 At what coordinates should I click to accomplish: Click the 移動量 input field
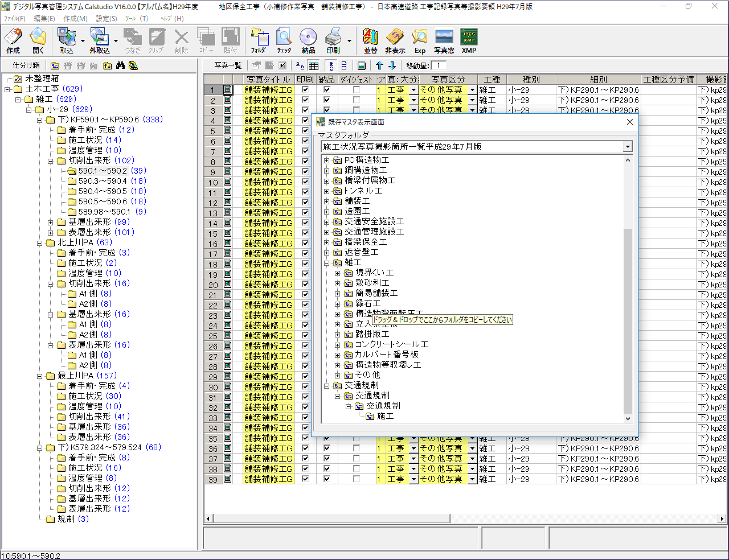click(x=439, y=65)
